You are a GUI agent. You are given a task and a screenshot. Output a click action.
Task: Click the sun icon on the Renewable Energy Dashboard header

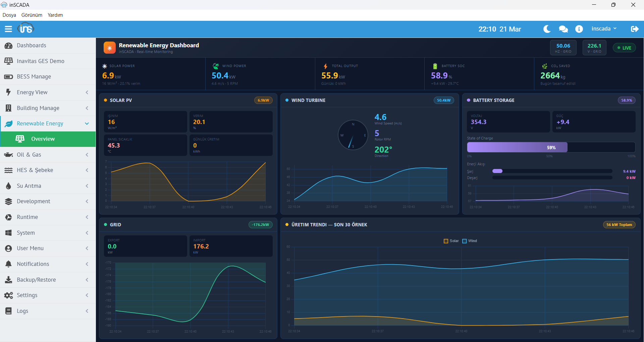point(109,48)
